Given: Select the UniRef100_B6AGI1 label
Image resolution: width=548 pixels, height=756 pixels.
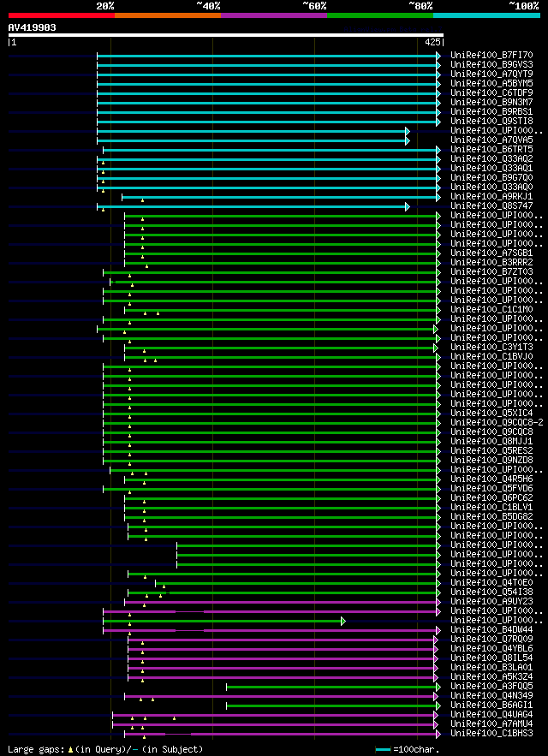Looking at the screenshot, I should tap(491, 705).
